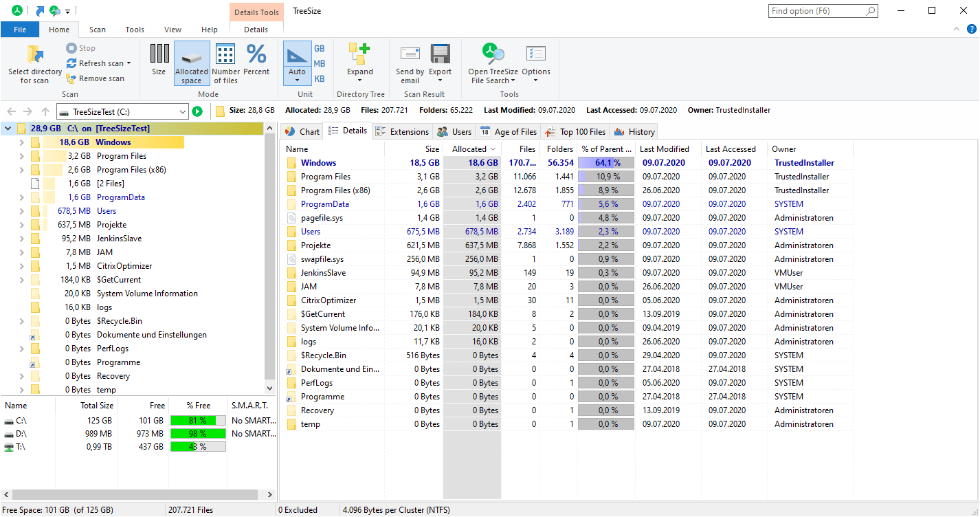Open the Options dialog
Screen dimensions: 980x517
click(x=536, y=63)
